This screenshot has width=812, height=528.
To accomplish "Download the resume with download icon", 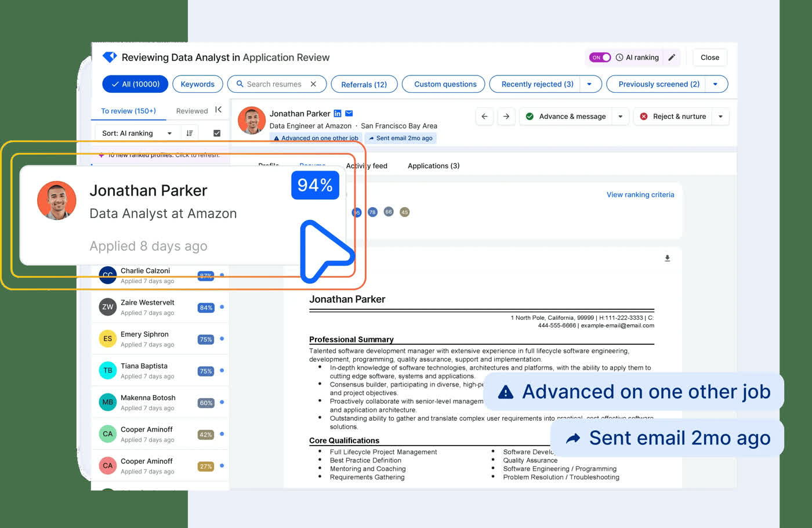I will pos(667,258).
